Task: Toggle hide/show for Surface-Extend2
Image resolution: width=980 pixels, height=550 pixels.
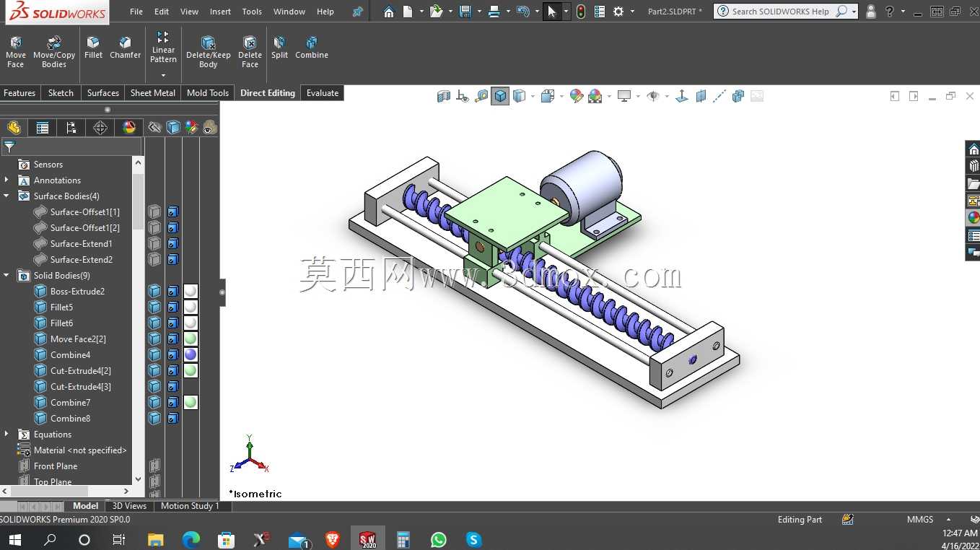Action: point(154,259)
